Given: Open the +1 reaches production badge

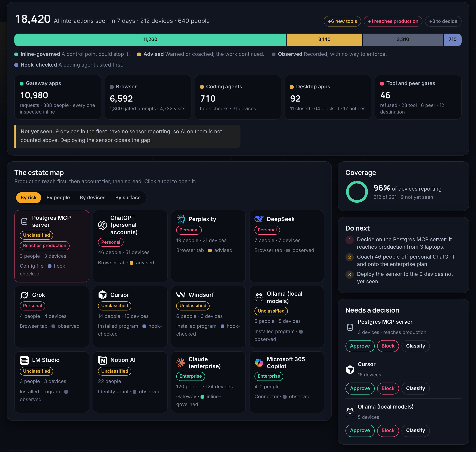Looking at the screenshot, I should coord(393,21).
